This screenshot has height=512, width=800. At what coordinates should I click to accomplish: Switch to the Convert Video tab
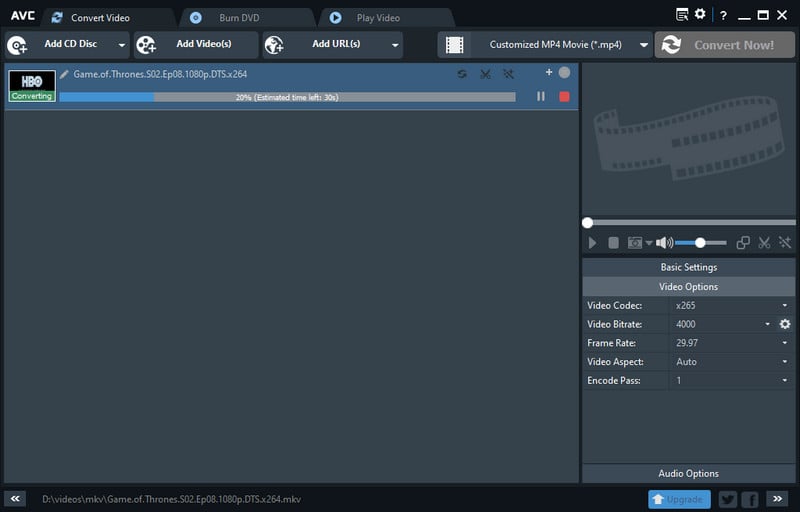[x=100, y=18]
